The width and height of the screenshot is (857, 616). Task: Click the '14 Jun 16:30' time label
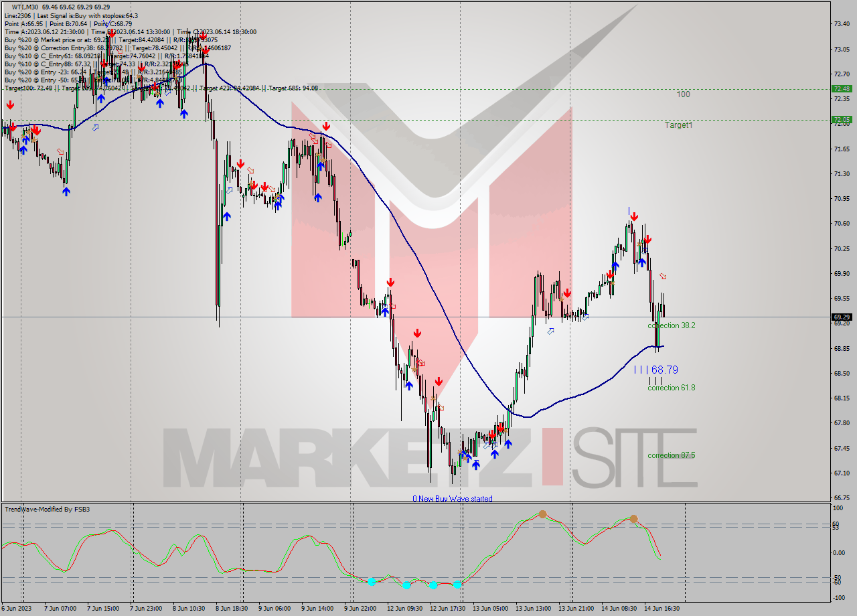coord(661,609)
